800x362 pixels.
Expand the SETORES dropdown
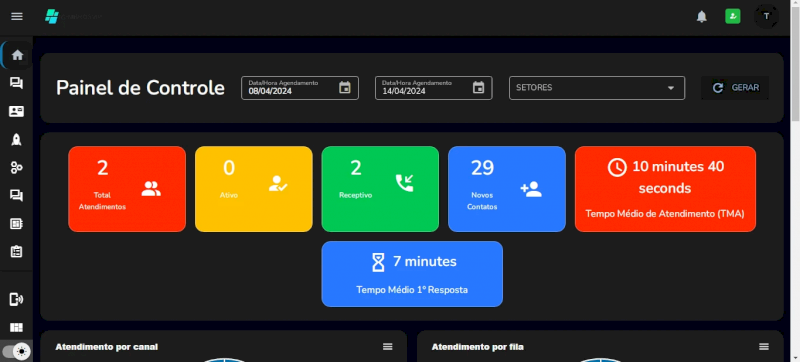597,88
